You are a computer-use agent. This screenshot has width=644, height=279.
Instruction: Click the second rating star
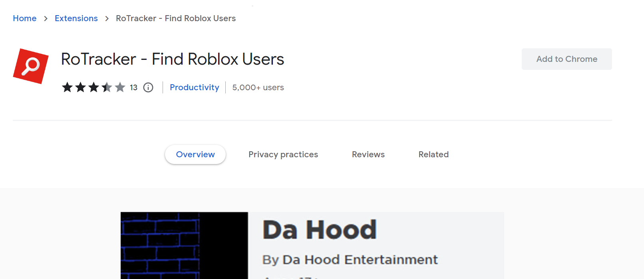[x=80, y=87]
